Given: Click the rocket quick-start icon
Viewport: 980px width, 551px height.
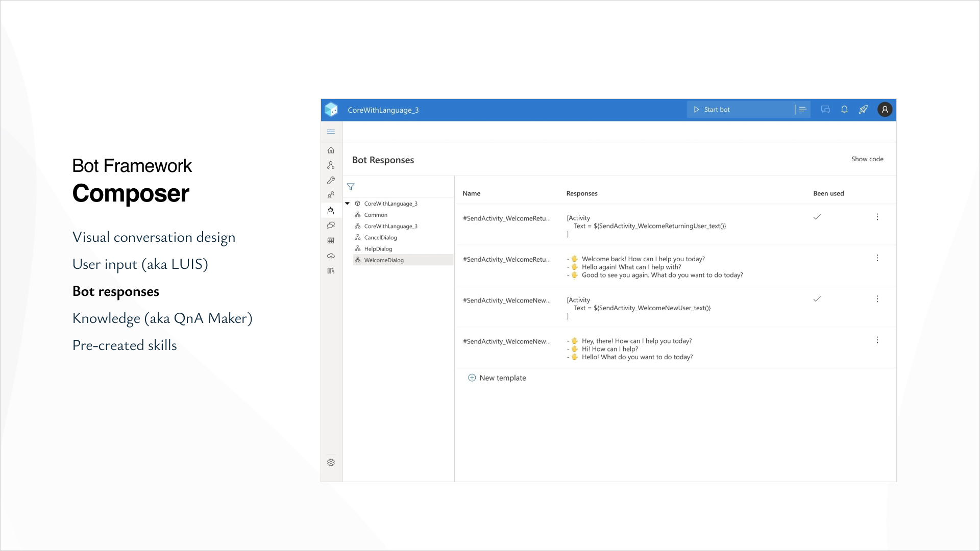Looking at the screenshot, I should pos(863,110).
